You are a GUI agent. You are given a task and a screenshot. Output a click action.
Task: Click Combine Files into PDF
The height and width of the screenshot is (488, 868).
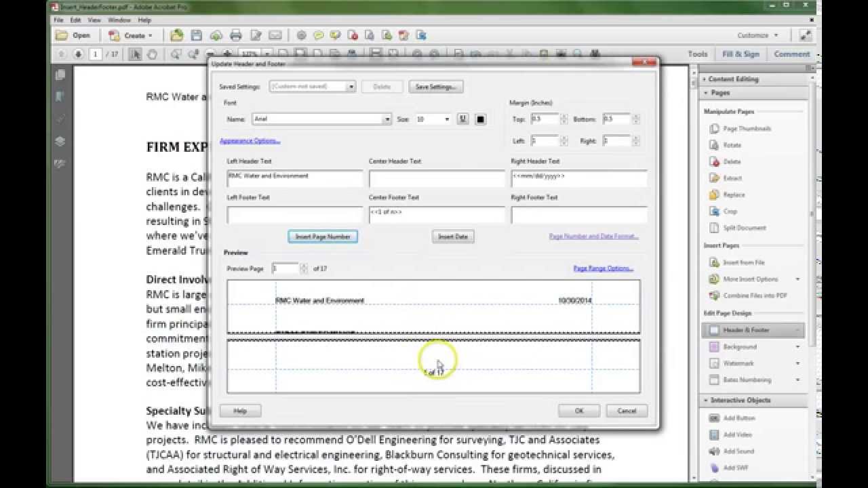(747, 296)
